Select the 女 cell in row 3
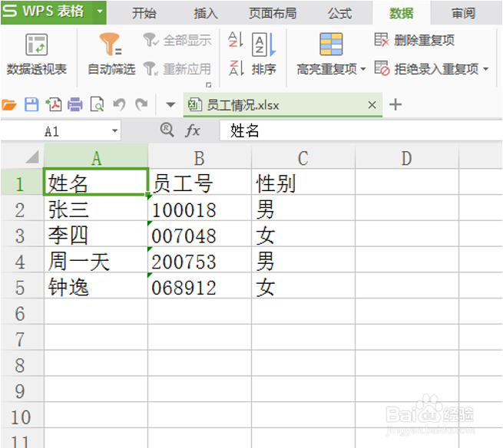503x448 pixels. 303,234
